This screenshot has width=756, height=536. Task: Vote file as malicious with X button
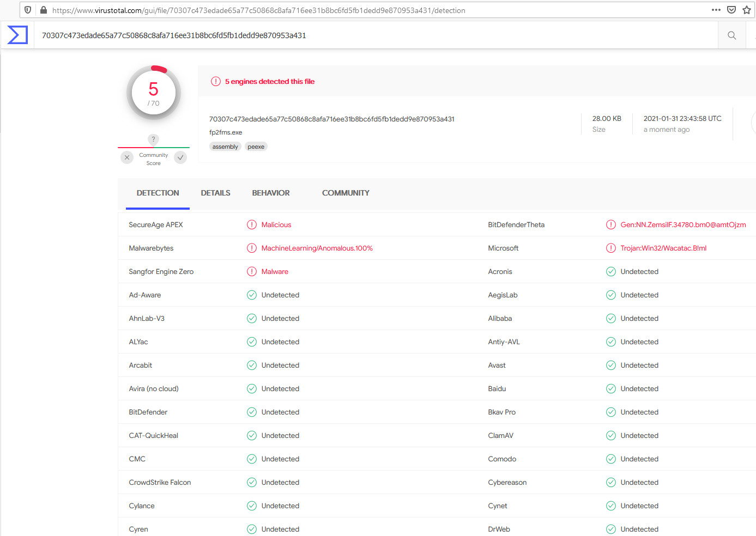[127, 157]
